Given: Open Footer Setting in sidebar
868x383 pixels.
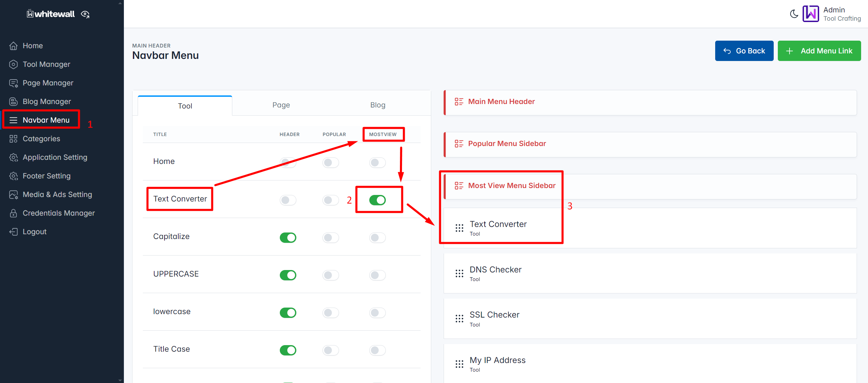Looking at the screenshot, I should click(46, 176).
